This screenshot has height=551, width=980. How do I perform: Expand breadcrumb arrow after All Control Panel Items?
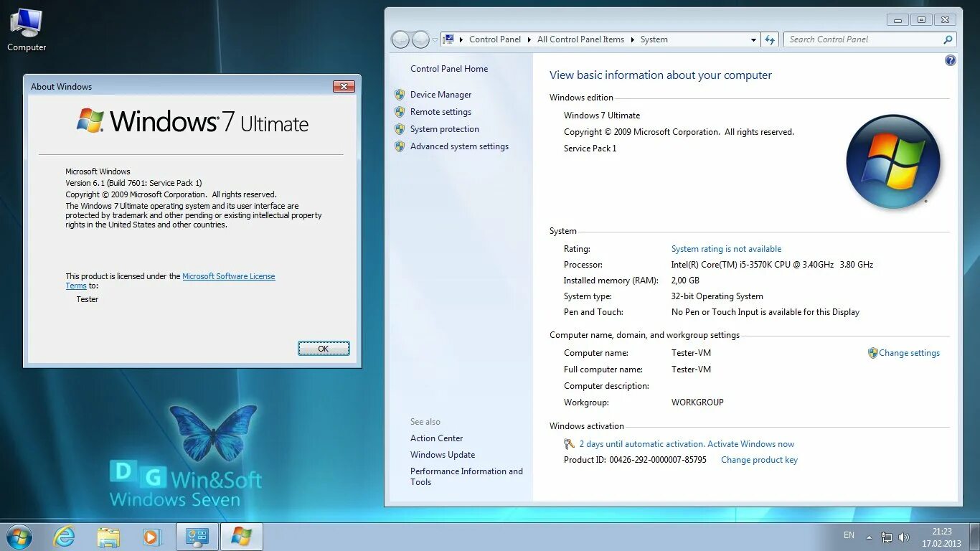click(x=633, y=39)
